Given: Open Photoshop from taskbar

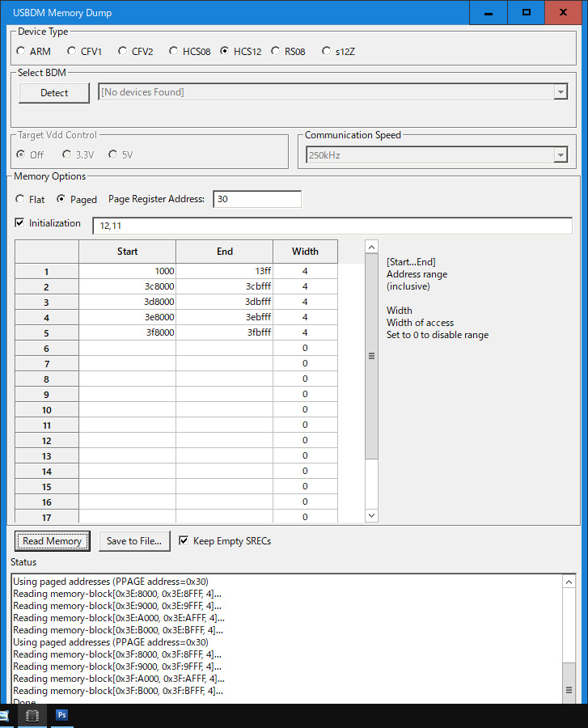Looking at the screenshot, I should tap(61, 715).
